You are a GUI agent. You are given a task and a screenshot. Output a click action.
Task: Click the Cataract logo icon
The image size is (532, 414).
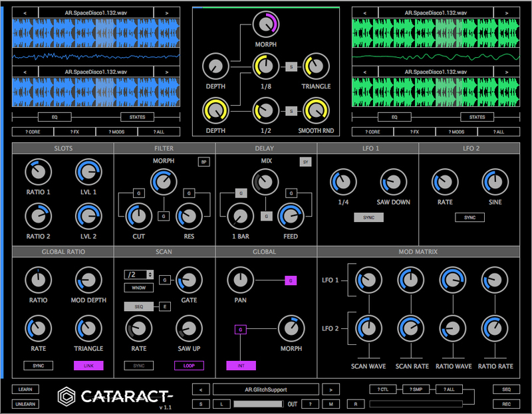tap(66, 396)
